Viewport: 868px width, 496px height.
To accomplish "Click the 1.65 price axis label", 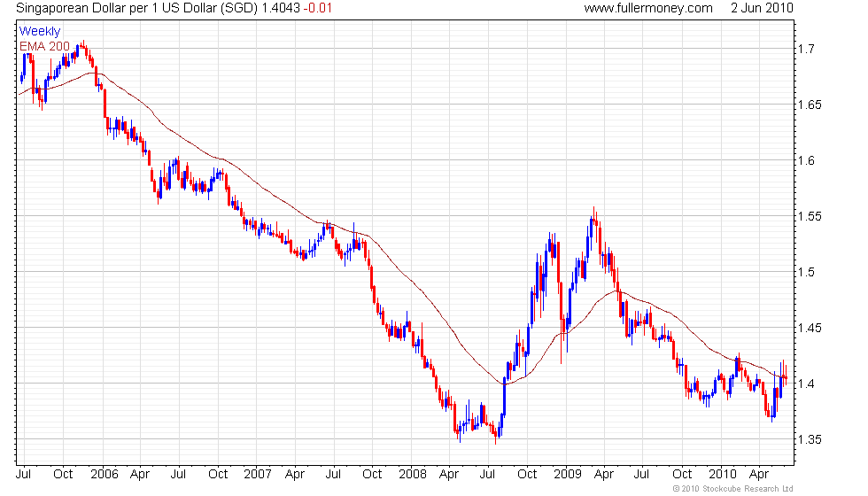I will click(x=810, y=105).
